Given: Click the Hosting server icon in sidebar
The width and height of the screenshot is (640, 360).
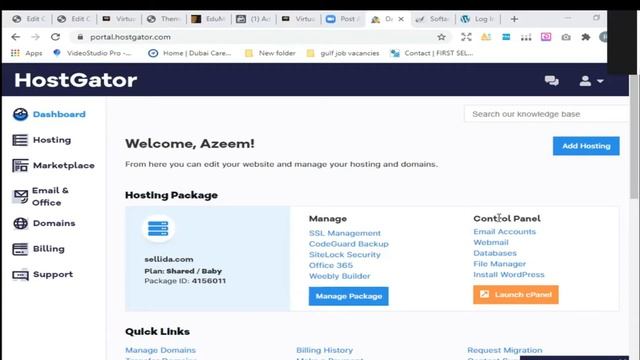Looking at the screenshot, I should [x=20, y=140].
